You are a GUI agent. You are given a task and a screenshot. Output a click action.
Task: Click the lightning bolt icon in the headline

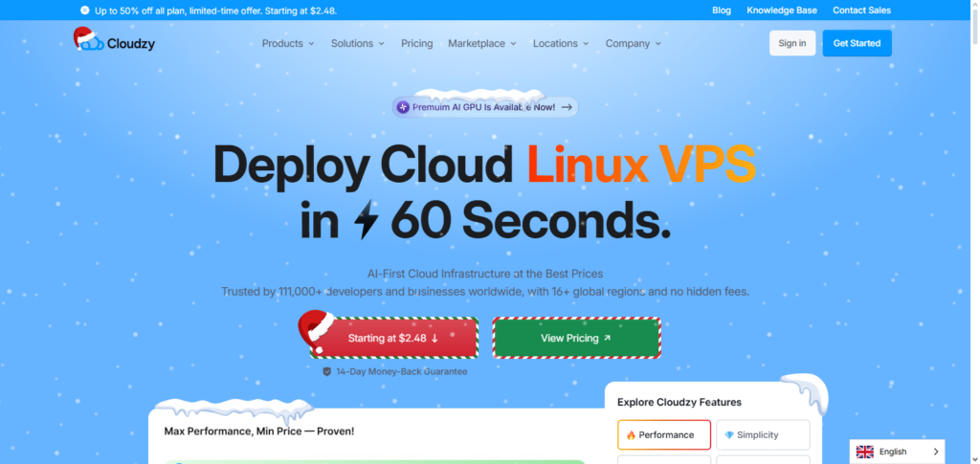(x=367, y=220)
